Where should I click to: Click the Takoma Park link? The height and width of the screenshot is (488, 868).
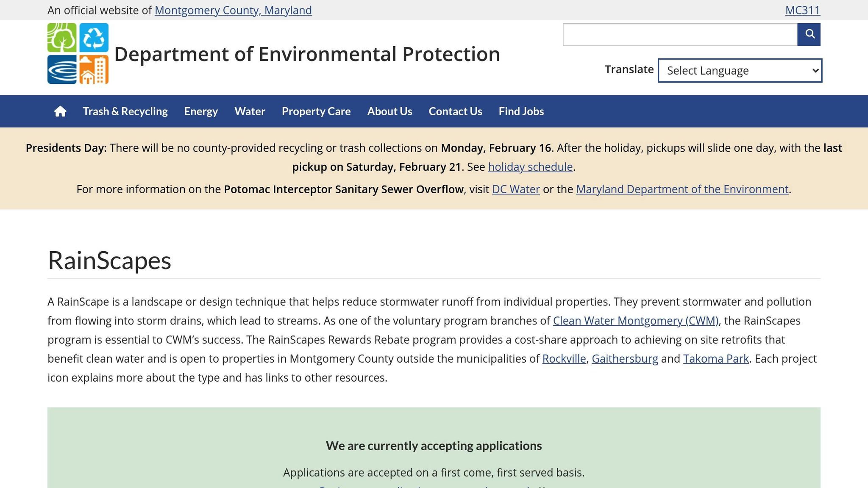click(715, 359)
